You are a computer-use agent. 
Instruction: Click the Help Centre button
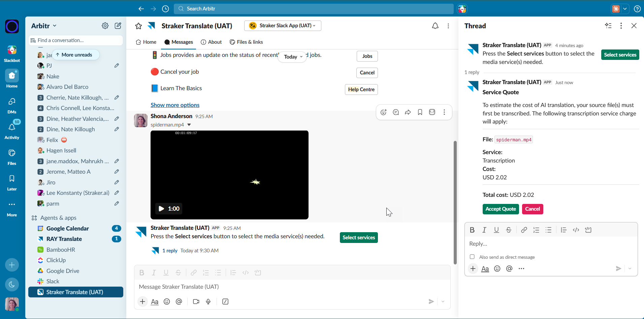361,90
